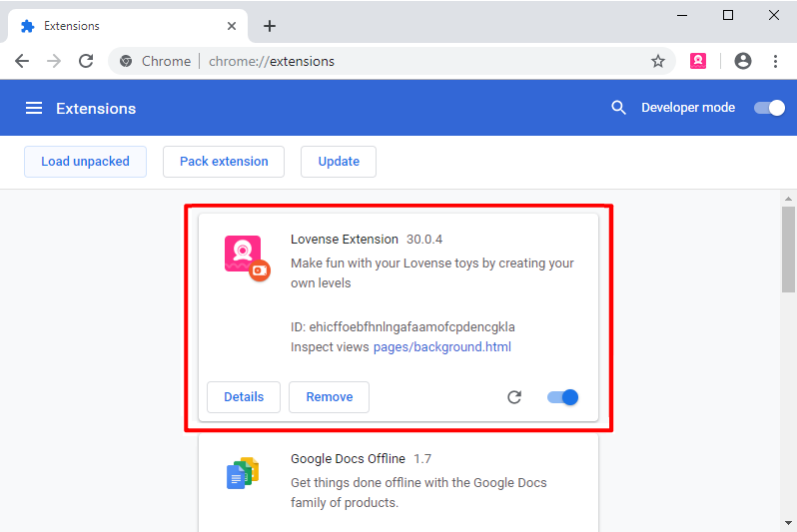Turn off the Lovense Extension toggle

563,397
